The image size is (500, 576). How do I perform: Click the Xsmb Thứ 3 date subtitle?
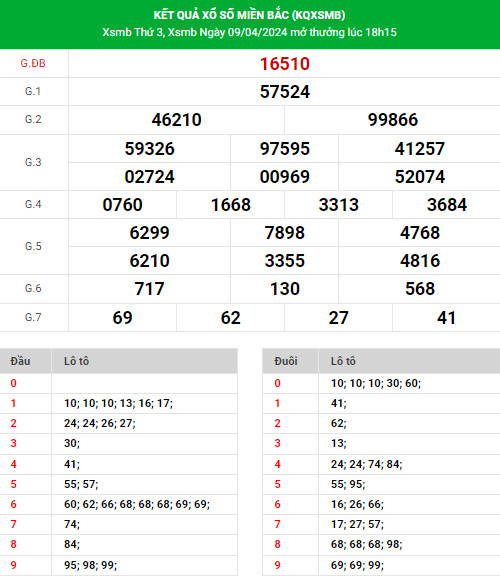click(x=249, y=32)
